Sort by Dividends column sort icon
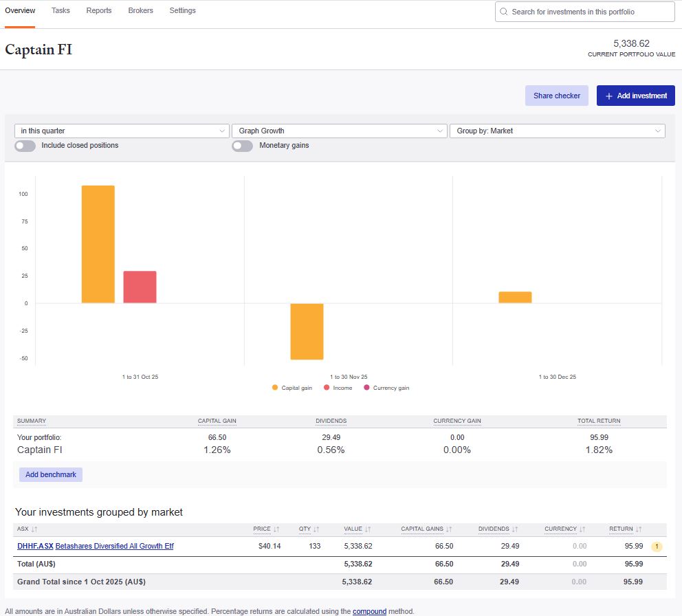The image size is (682, 616). 515,529
